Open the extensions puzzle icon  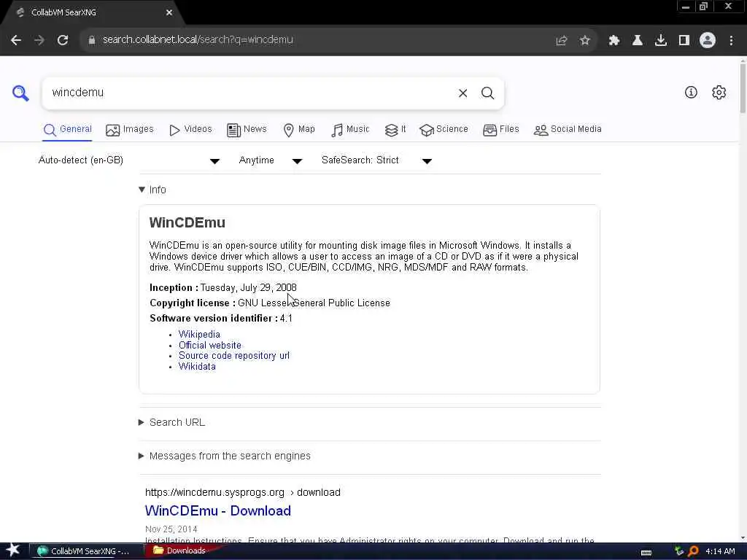614,41
